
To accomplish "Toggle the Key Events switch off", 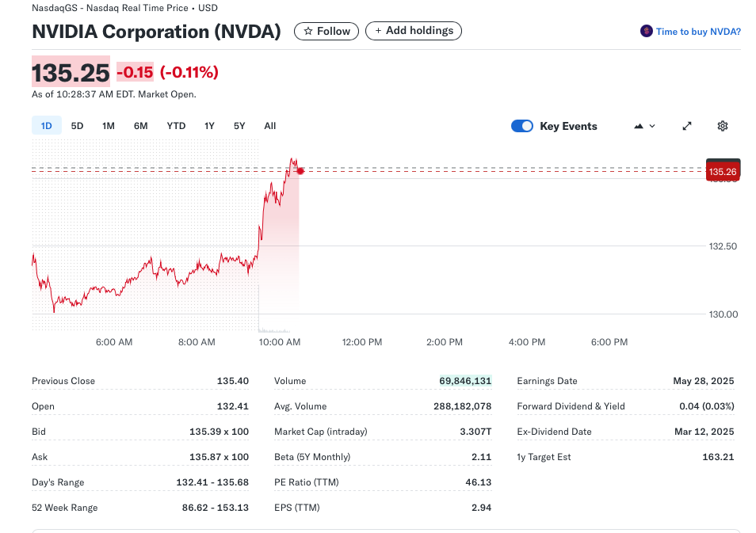I will 522,126.
